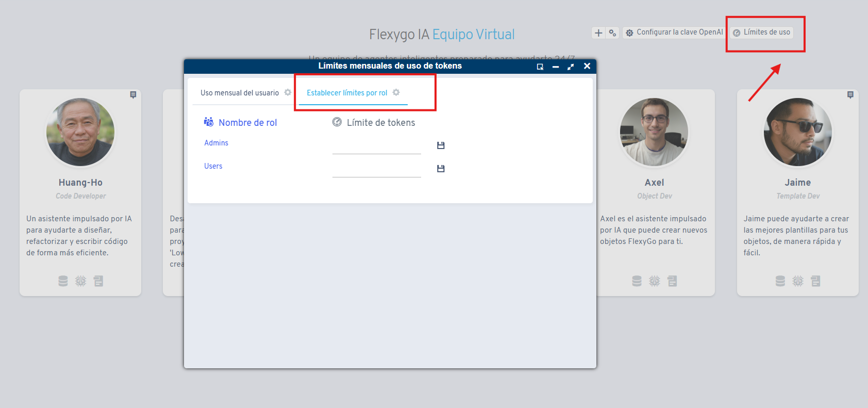The height and width of the screenshot is (408, 868).
Task: Maximize the Límites mensuales dialog
Action: click(571, 67)
